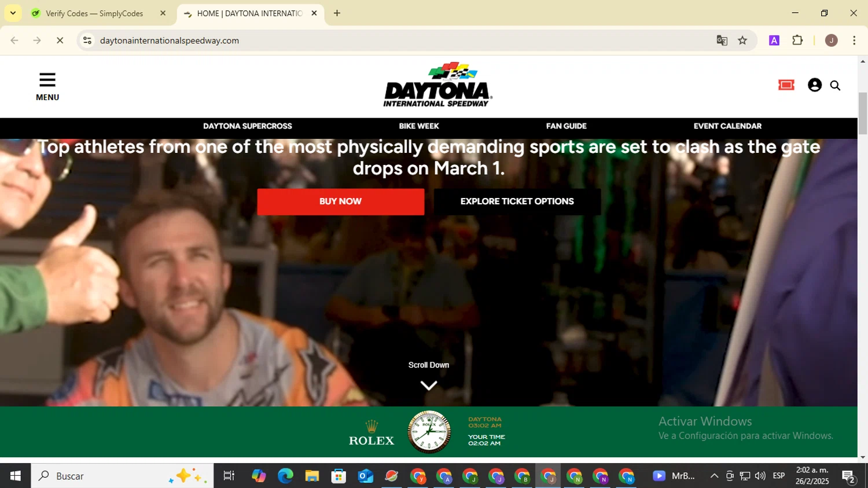Click the site search magnifier icon
This screenshot has height=488, width=868.
pyautogui.click(x=835, y=86)
